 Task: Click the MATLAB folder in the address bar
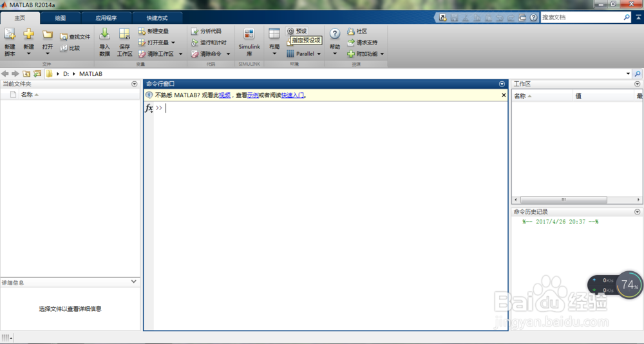pyautogui.click(x=91, y=74)
